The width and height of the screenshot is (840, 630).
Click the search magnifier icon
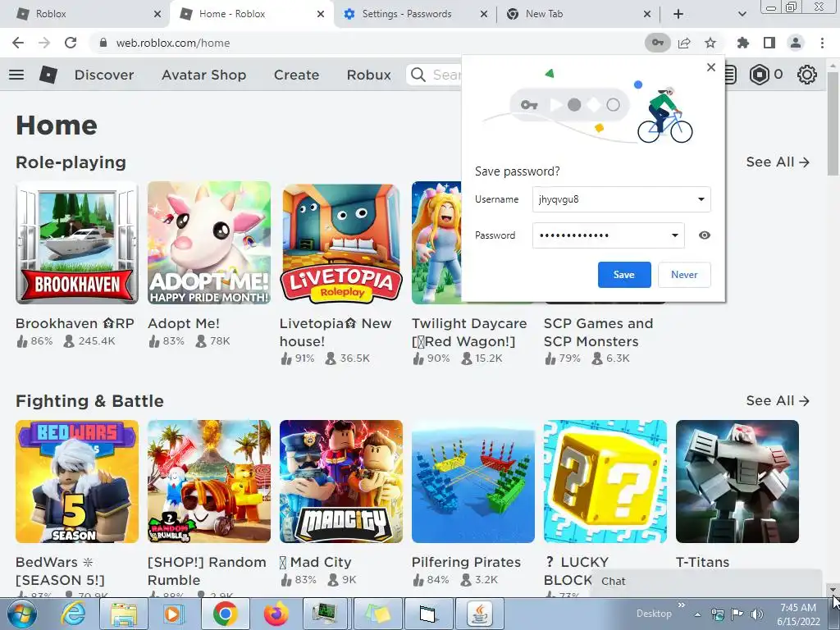418,75
